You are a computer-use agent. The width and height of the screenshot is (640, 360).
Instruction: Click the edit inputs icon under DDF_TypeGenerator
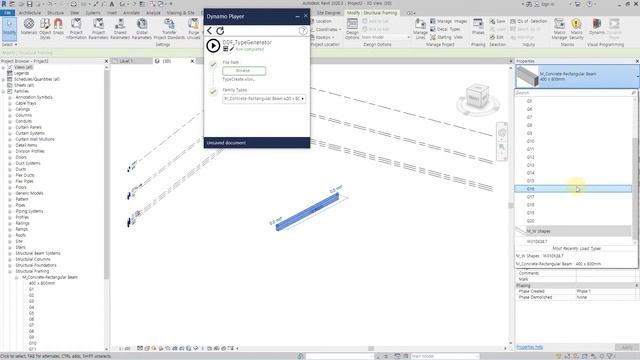(225, 49)
